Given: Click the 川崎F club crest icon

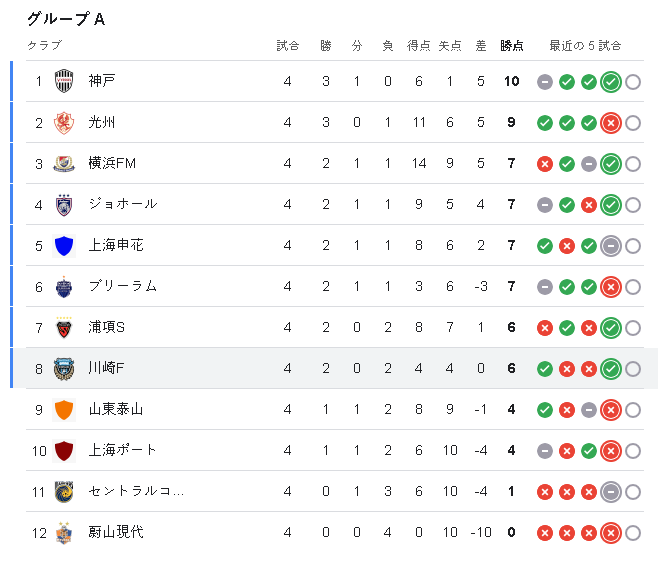Looking at the screenshot, I should pyautogui.click(x=64, y=368).
